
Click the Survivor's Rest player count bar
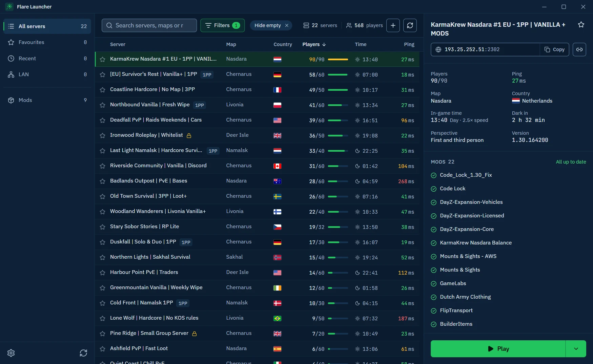point(338,74)
